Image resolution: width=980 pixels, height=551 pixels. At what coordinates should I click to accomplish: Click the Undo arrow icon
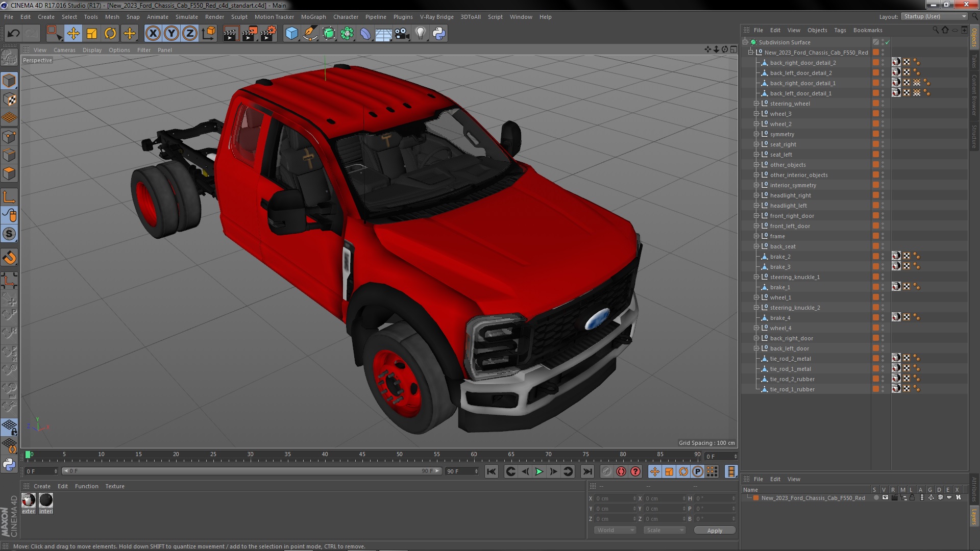pyautogui.click(x=13, y=34)
